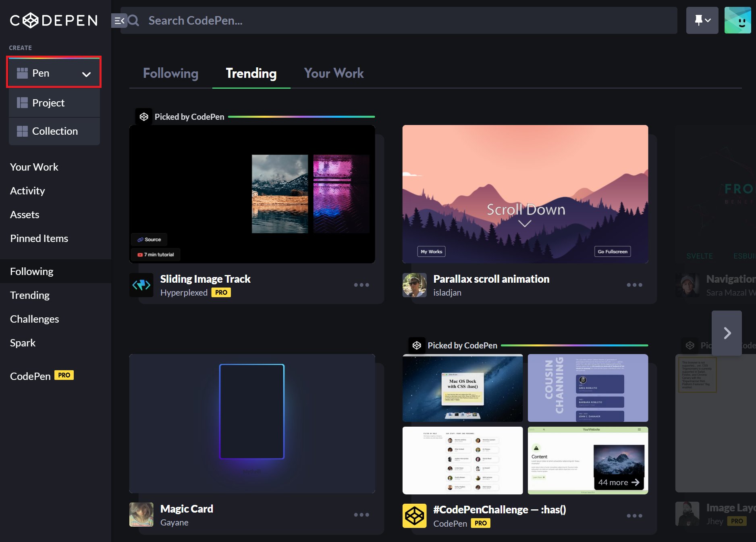Open more options for Sliding Image Track

pyautogui.click(x=361, y=285)
